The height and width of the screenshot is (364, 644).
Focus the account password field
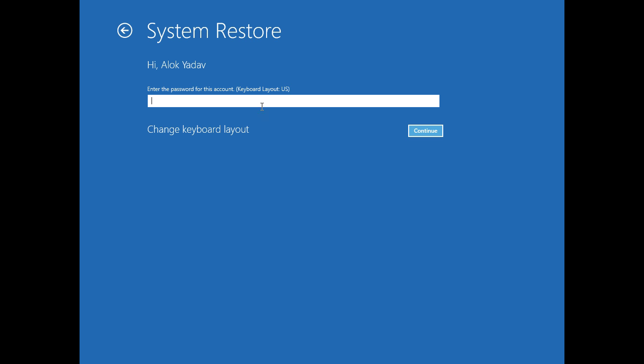point(293,101)
